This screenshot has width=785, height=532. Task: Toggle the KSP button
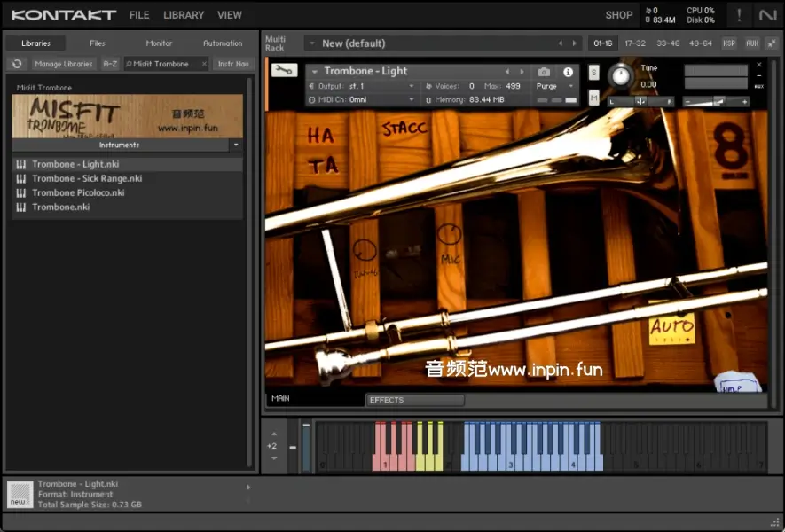point(729,43)
